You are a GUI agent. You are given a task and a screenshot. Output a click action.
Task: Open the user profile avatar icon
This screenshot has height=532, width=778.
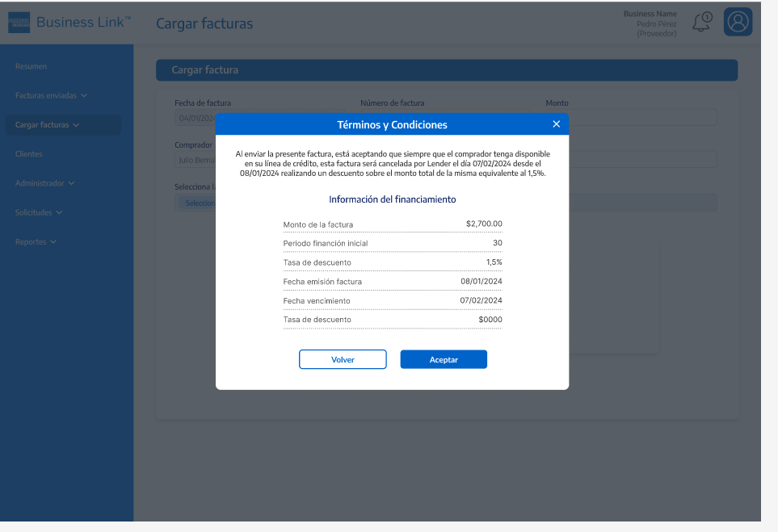pos(738,22)
